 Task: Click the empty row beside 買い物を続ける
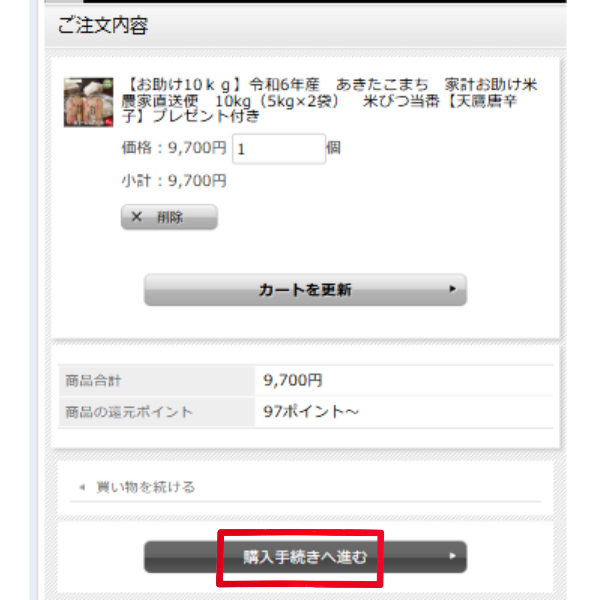click(x=367, y=487)
